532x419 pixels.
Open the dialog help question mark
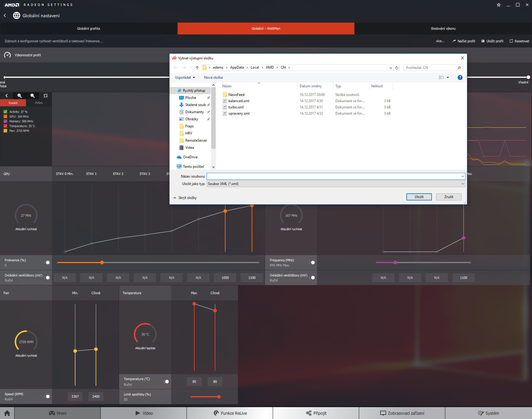pos(460,78)
